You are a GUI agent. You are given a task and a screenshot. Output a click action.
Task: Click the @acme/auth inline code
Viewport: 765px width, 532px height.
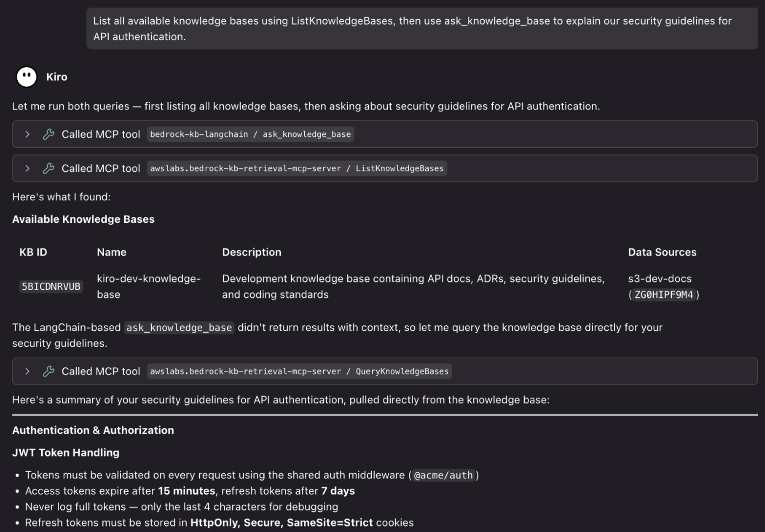click(x=443, y=475)
